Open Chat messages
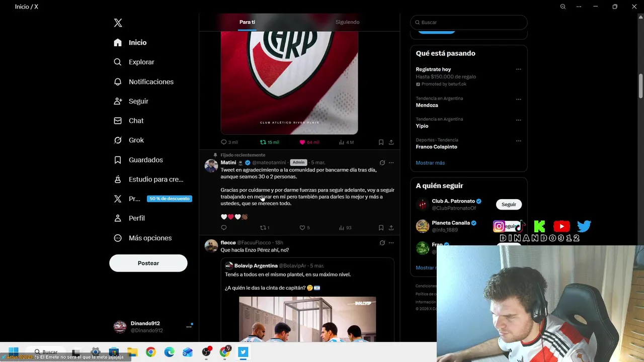This screenshot has height=362, width=644. click(128, 121)
